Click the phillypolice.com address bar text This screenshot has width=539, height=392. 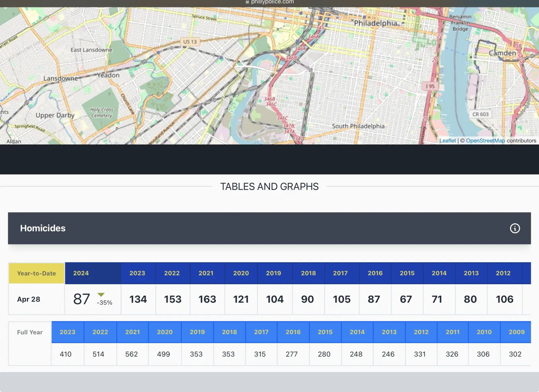pos(272,2)
